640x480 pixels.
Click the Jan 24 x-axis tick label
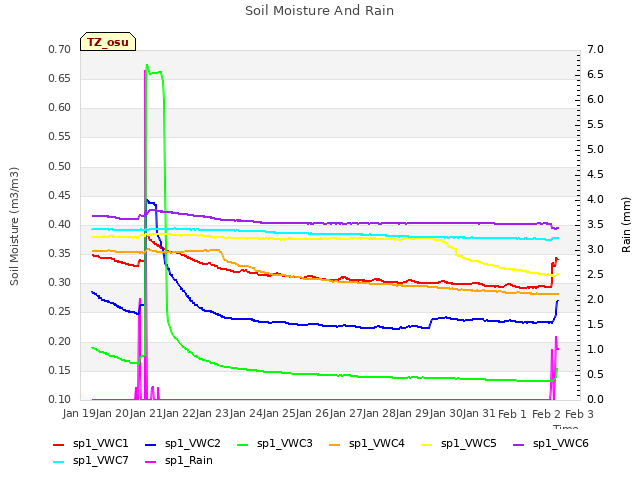click(247, 414)
